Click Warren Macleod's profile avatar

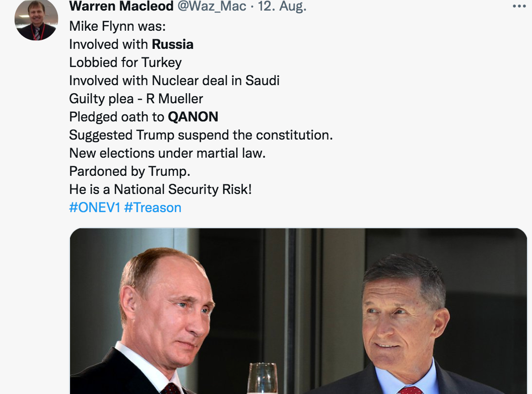click(x=36, y=20)
